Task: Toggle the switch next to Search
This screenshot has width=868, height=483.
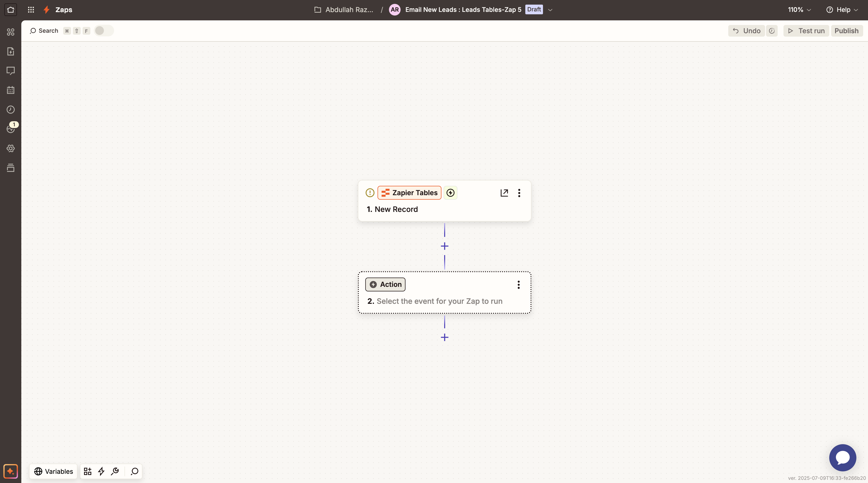Action: coord(103,31)
